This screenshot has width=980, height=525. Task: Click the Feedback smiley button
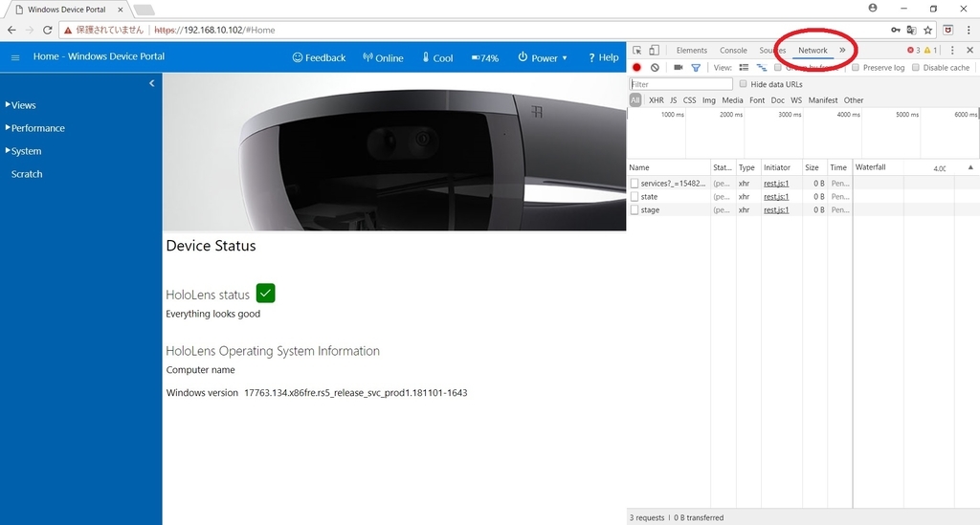319,57
